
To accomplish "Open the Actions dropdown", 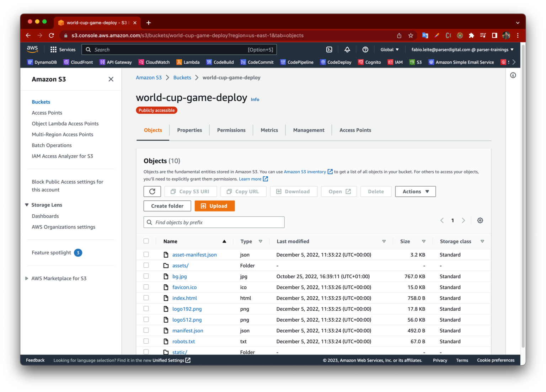I will [x=415, y=192].
